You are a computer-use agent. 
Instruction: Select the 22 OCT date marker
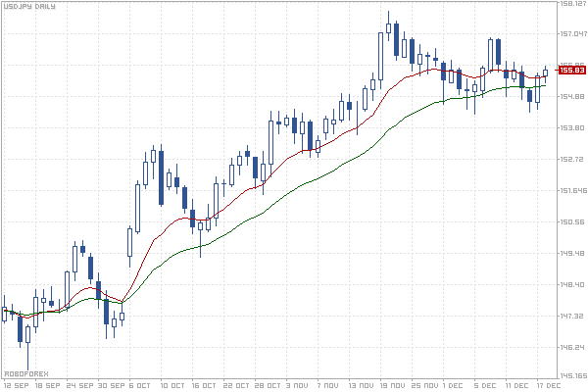pos(235,386)
